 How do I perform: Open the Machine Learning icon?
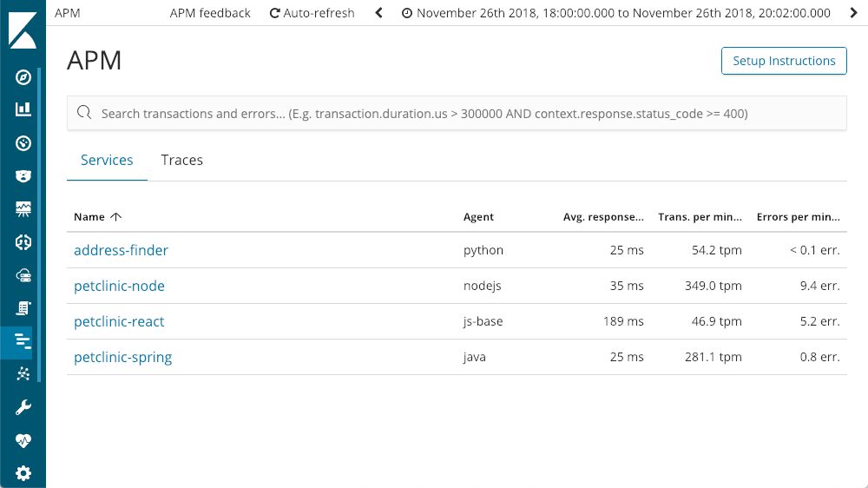click(23, 242)
